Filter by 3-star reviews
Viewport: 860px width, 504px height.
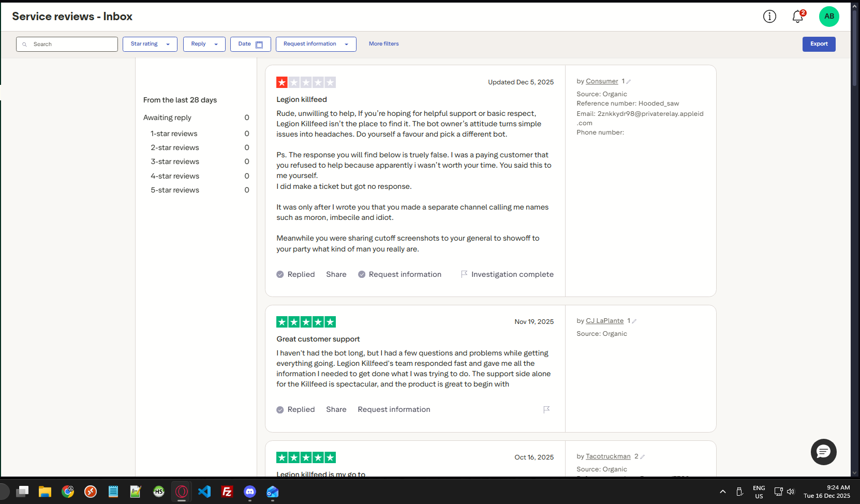pyautogui.click(x=200, y=161)
